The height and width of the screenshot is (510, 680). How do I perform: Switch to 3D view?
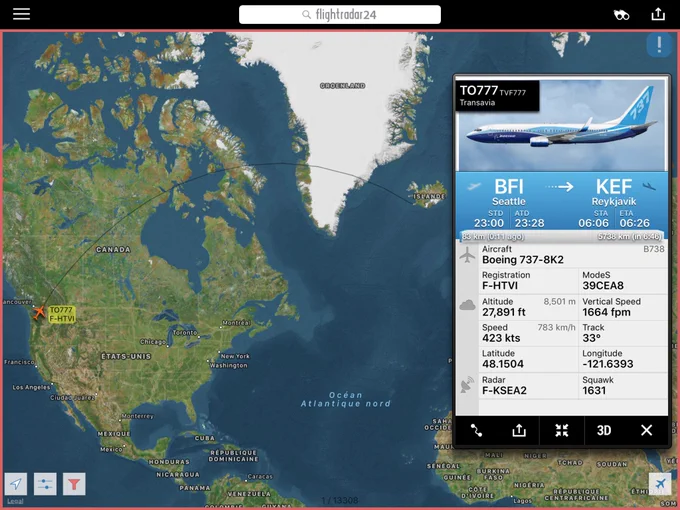(604, 430)
